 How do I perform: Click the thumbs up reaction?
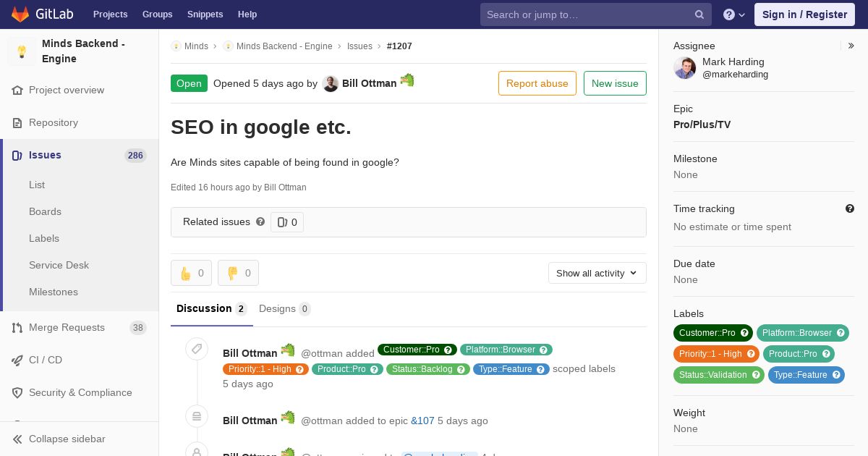[191, 273]
